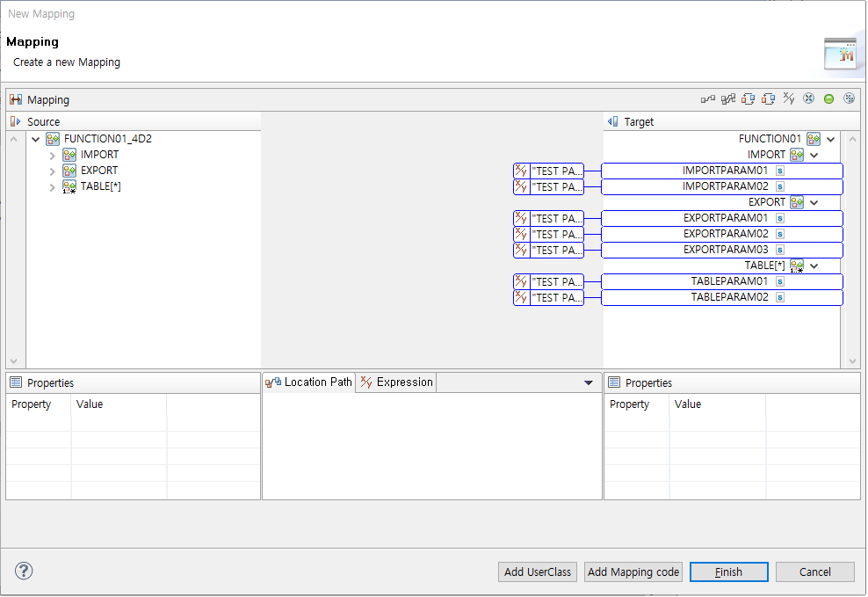The height and width of the screenshot is (597, 868).
Task: Click the Finish button
Action: [728, 572]
